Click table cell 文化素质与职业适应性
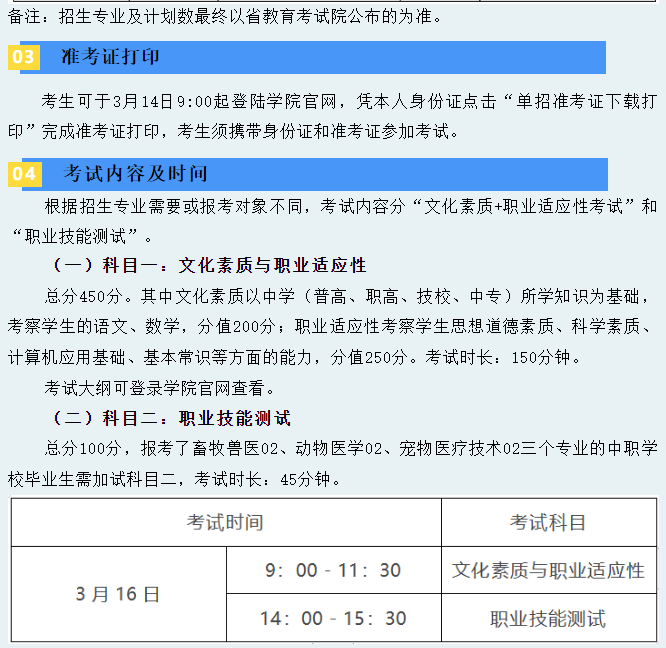666x648 pixels. [x=549, y=570]
